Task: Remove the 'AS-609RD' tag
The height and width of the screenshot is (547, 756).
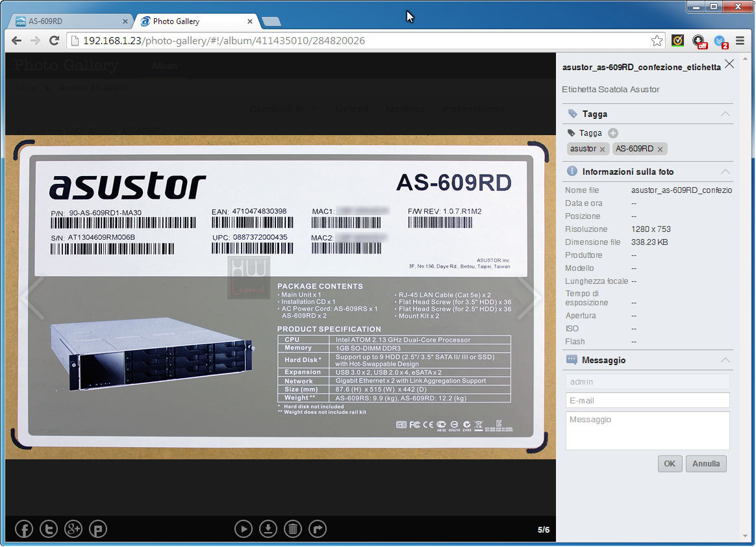Action: click(660, 149)
